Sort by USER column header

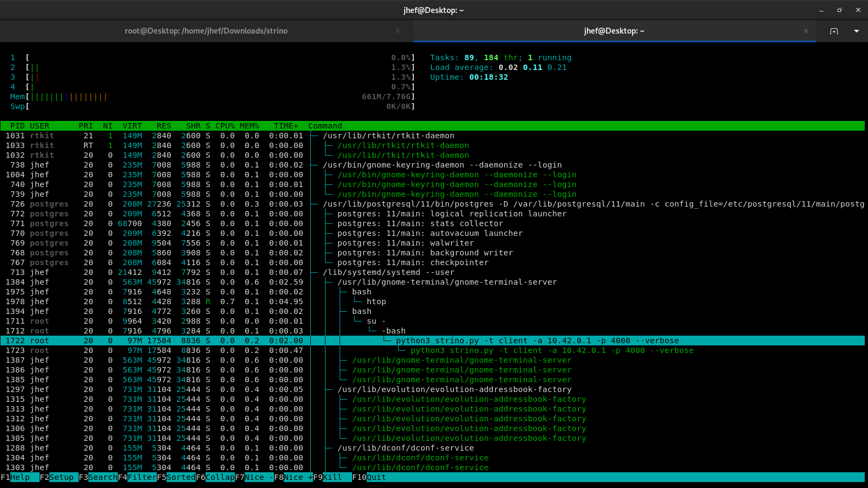point(40,126)
